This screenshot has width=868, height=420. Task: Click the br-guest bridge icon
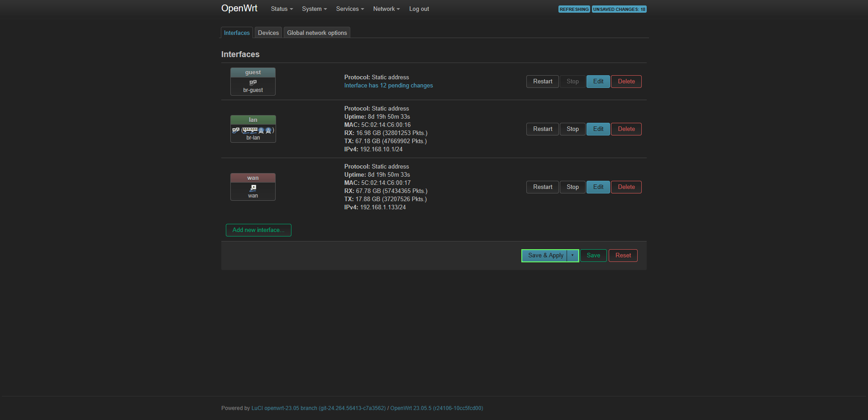point(253,82)
